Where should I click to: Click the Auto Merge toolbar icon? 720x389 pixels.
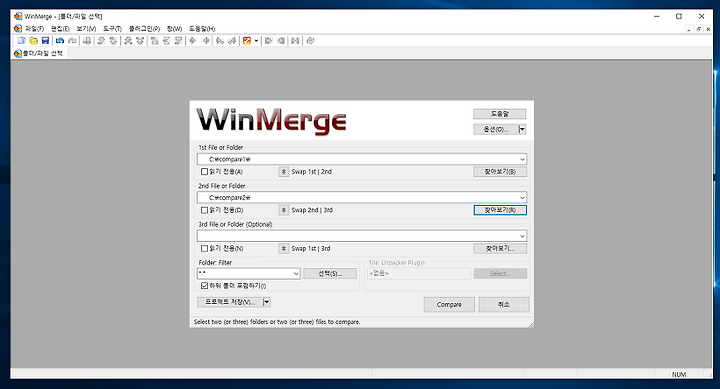click(295, 41)
